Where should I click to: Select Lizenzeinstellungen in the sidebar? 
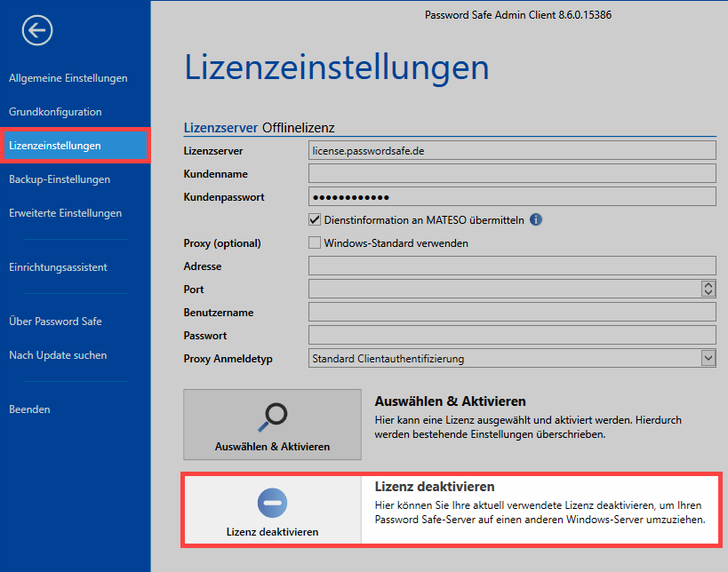click(76, 145)
